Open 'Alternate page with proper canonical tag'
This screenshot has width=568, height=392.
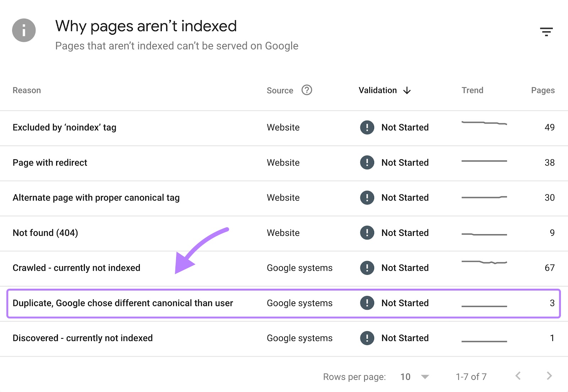coord(96,198)
